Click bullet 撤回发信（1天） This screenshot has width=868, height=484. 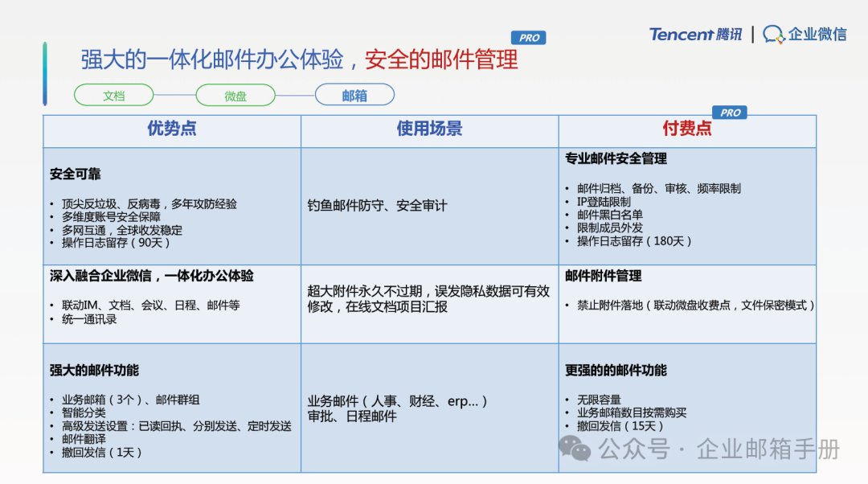coord(102,453)
